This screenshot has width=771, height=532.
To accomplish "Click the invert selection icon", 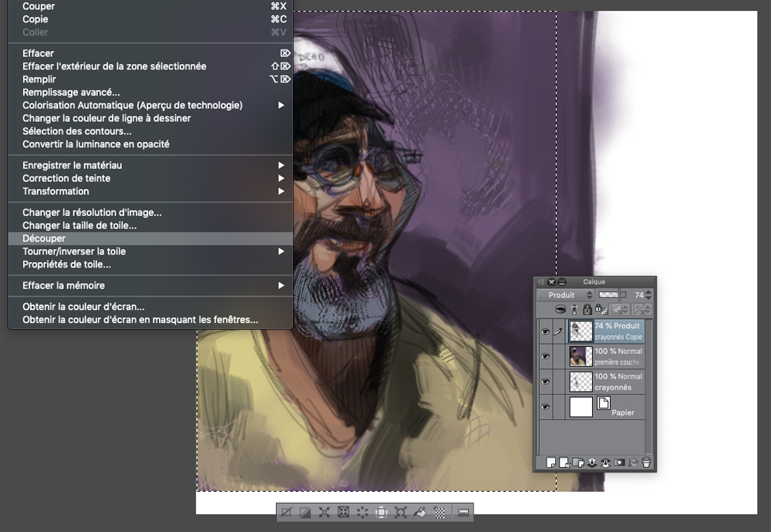I will (x=305, y=512).
